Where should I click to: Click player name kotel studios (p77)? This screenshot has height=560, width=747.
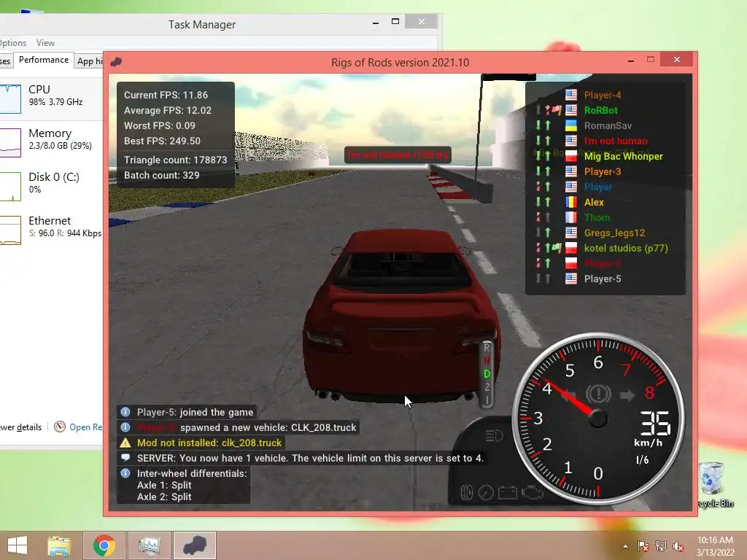coord(626,248)
